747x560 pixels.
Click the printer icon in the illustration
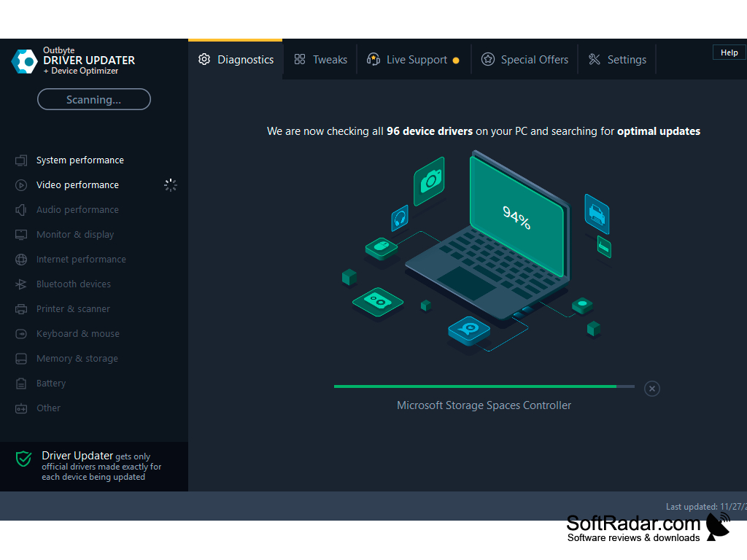597,214
